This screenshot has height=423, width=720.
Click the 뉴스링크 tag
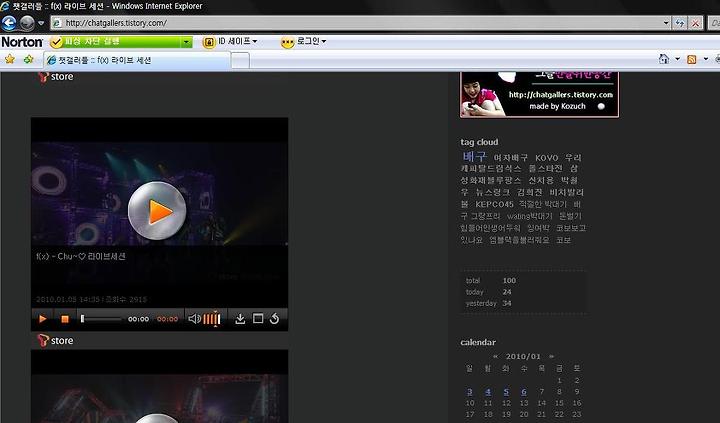pyautogui.click(x=493, y=192)
